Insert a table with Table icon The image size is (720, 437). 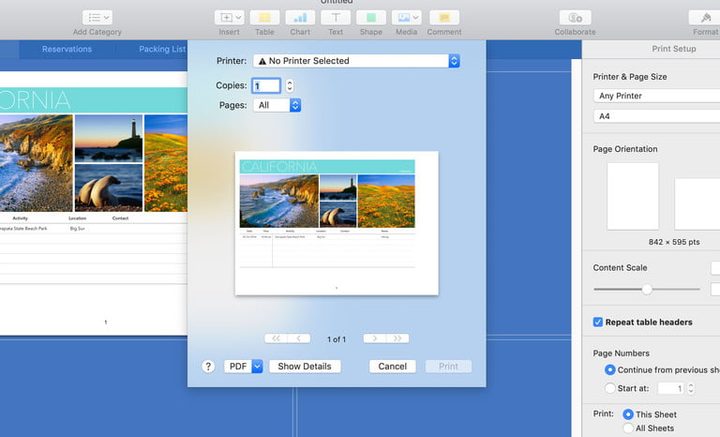(x=264, y=18)
